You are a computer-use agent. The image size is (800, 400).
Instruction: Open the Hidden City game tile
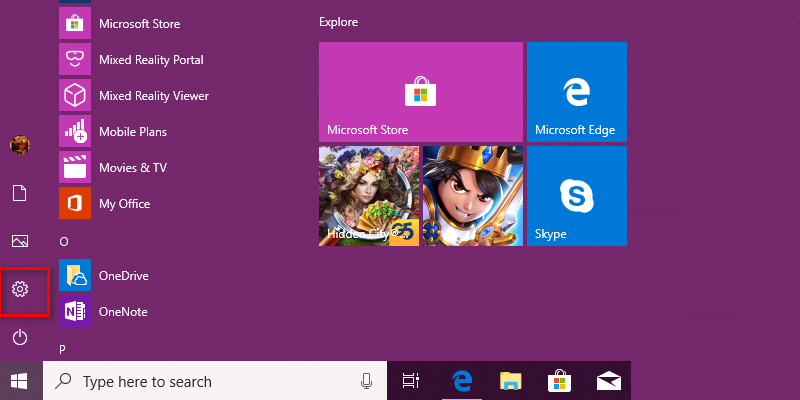(369, 196)
